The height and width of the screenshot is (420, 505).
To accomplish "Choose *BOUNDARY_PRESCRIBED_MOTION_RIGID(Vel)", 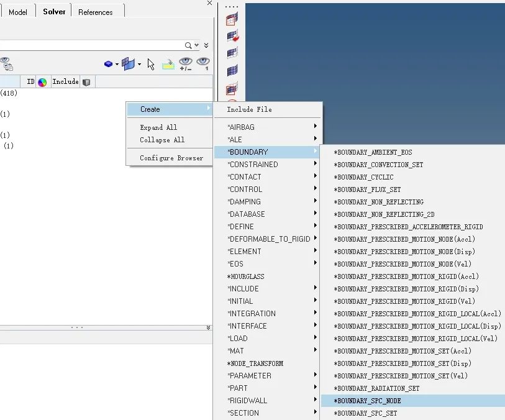I will click(x=413, y=301).
